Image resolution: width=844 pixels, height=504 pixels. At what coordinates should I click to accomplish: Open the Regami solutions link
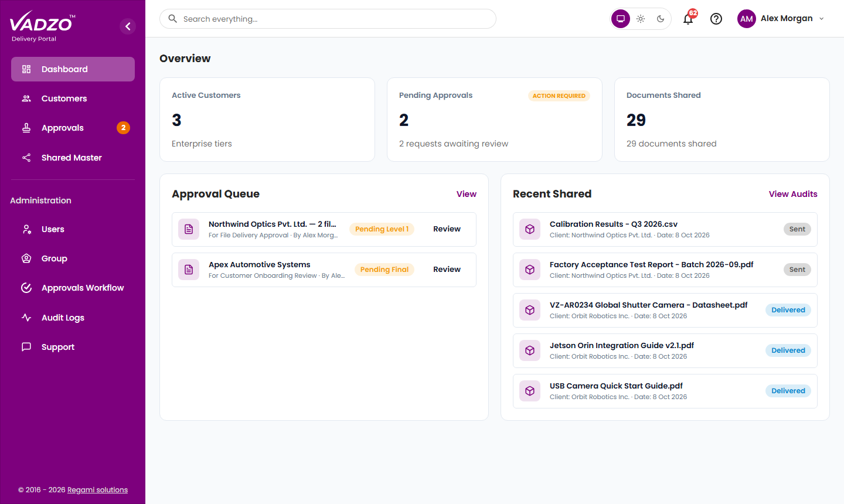pos(97,490)
